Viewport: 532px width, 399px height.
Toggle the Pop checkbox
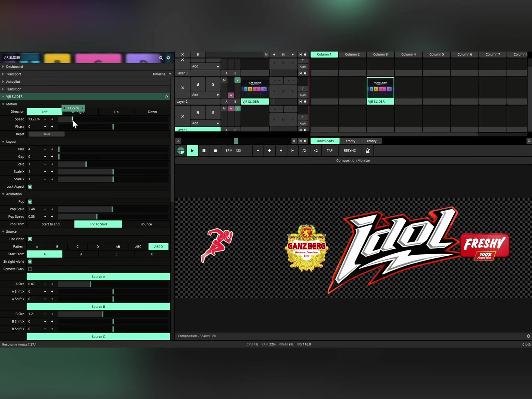point(30,202)
